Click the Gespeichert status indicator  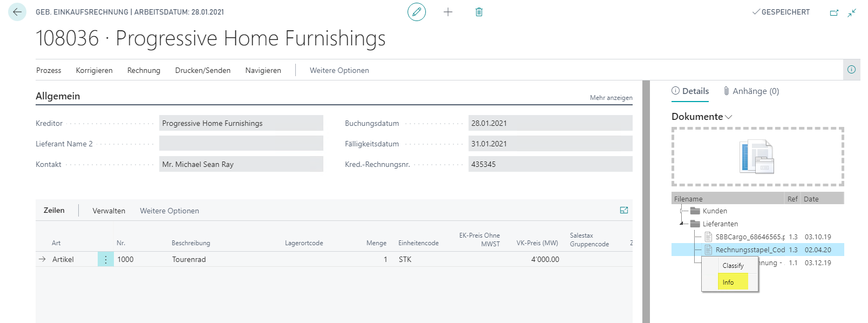(x=781, y=12)
